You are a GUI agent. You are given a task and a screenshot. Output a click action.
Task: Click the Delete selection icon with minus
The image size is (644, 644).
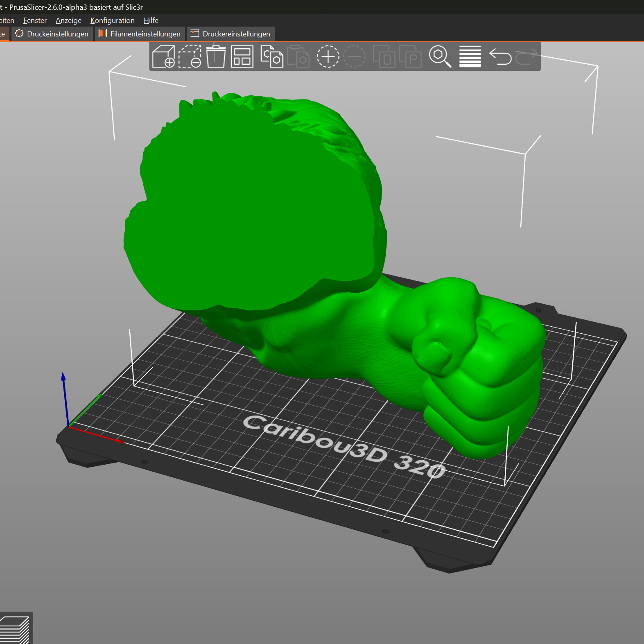click(x=190, y=56)
